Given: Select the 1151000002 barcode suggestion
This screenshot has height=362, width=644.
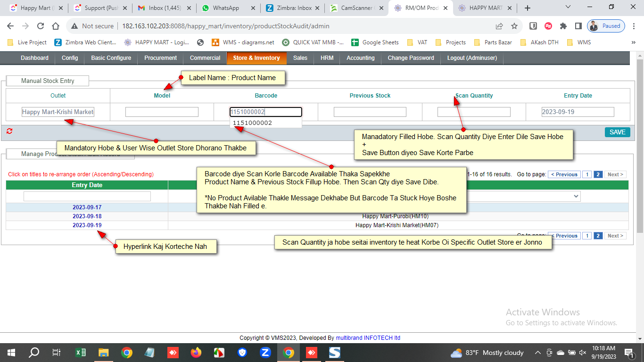Looking at the screenshot, I should pos(266,123).
